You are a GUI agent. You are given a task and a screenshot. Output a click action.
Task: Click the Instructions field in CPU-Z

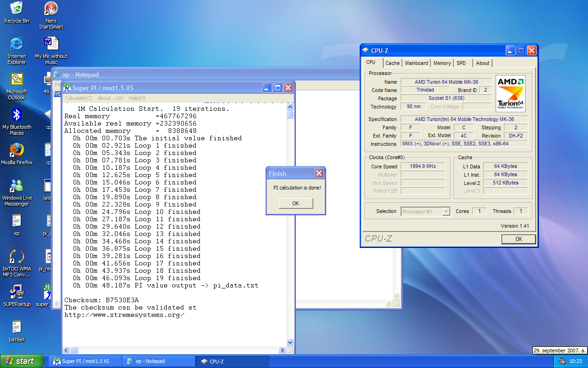(464, 144)
